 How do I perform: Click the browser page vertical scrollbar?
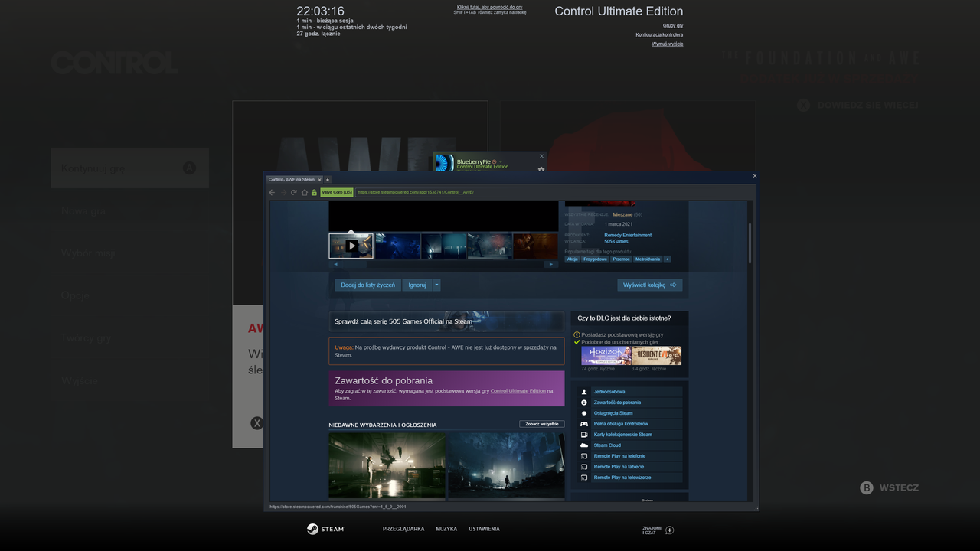pos(750,243)
